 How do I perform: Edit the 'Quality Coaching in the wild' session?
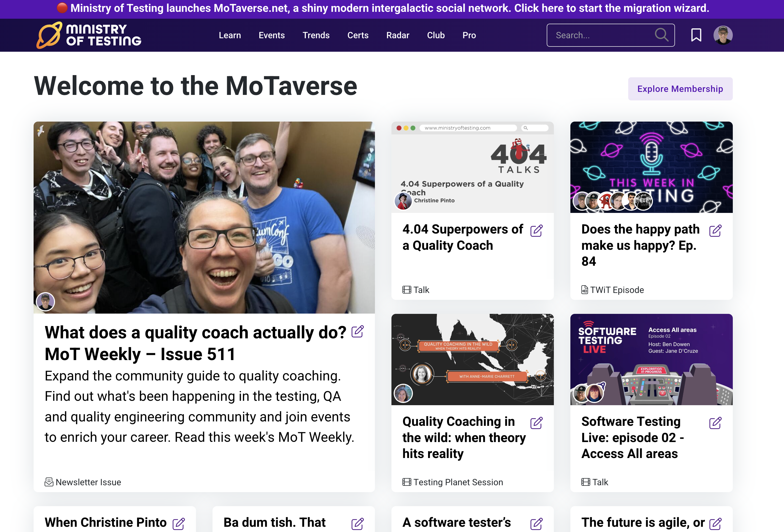point(537,423)
